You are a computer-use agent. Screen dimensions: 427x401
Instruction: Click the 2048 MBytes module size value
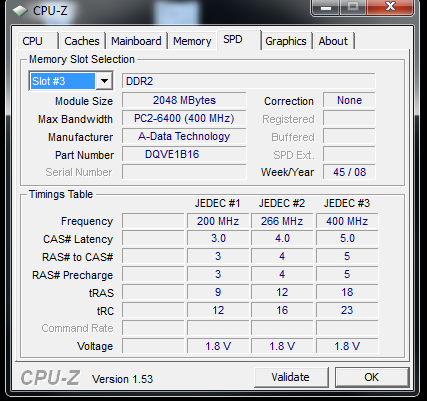[x=184, y=100]
